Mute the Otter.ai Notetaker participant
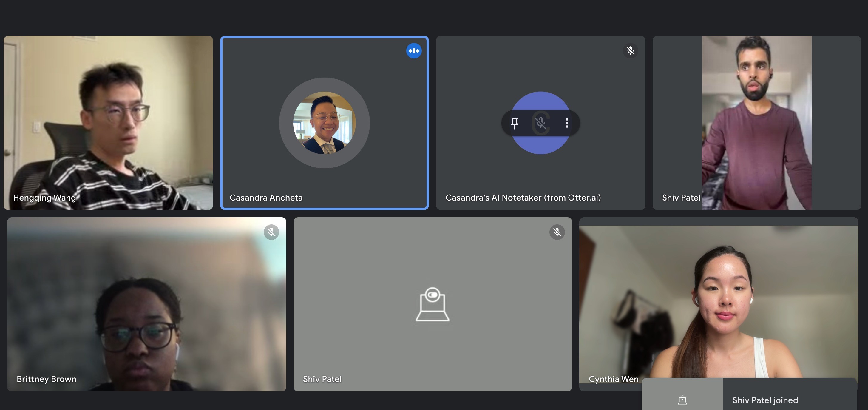Screen dimensions: 868x410 click(540, 123)
